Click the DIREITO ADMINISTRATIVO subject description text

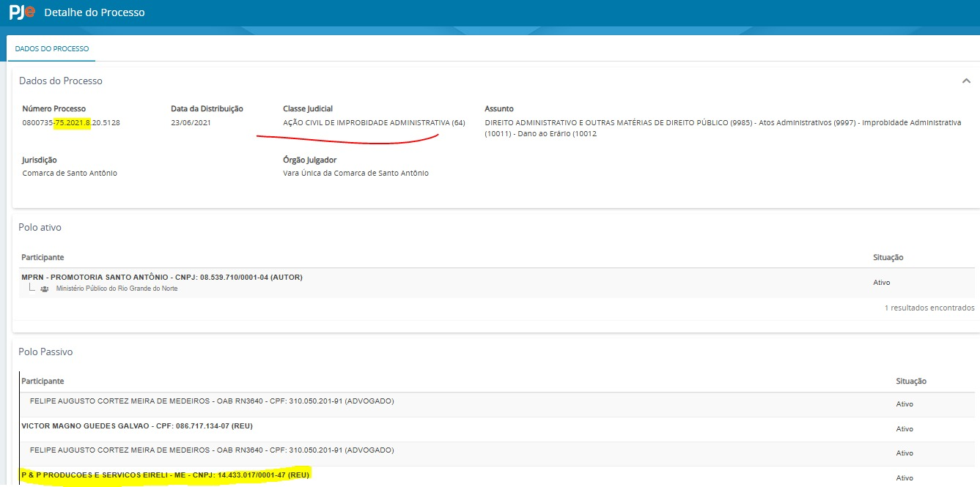pos(723,128)
